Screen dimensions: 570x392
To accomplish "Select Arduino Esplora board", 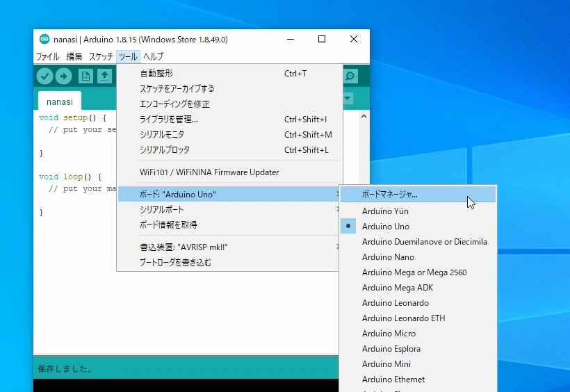I will tap(418, 349).
